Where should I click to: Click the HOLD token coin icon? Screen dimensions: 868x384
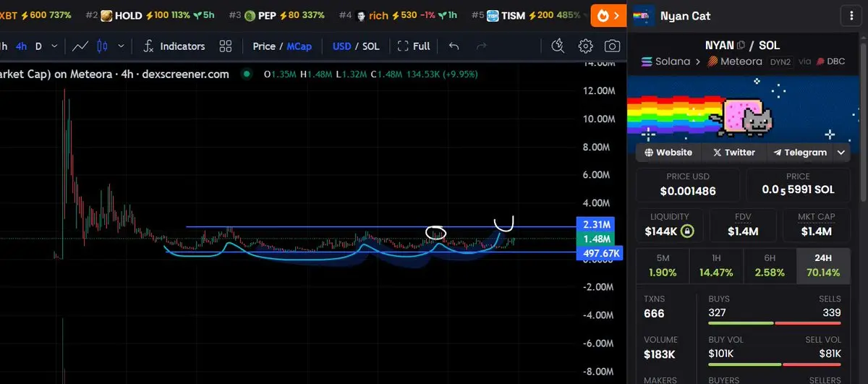tap(106, 15)
